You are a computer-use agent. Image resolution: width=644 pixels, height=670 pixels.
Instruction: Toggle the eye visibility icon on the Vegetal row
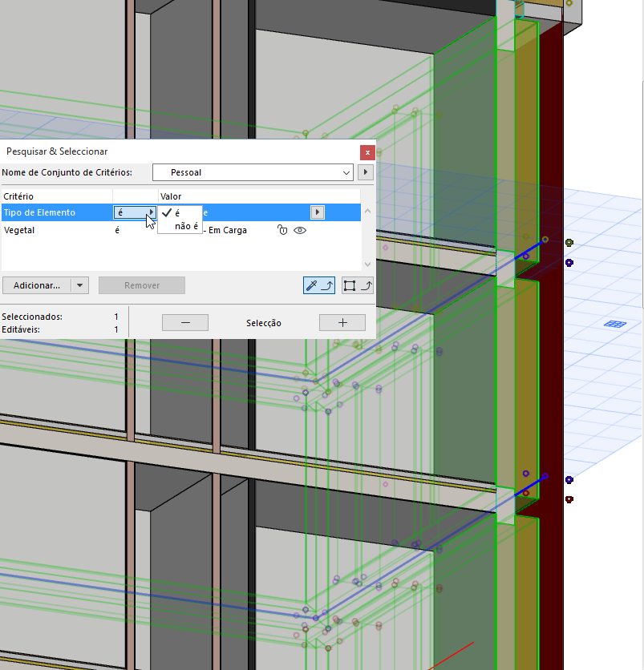pos(300,230)
